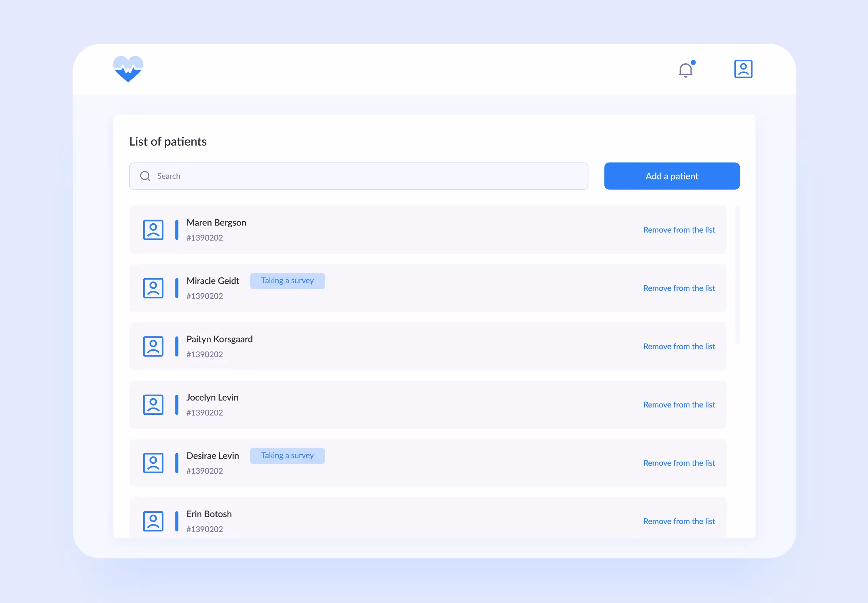Click Miracle Geidt's avatar icon

pyautogui.click(x=153, y=288)
